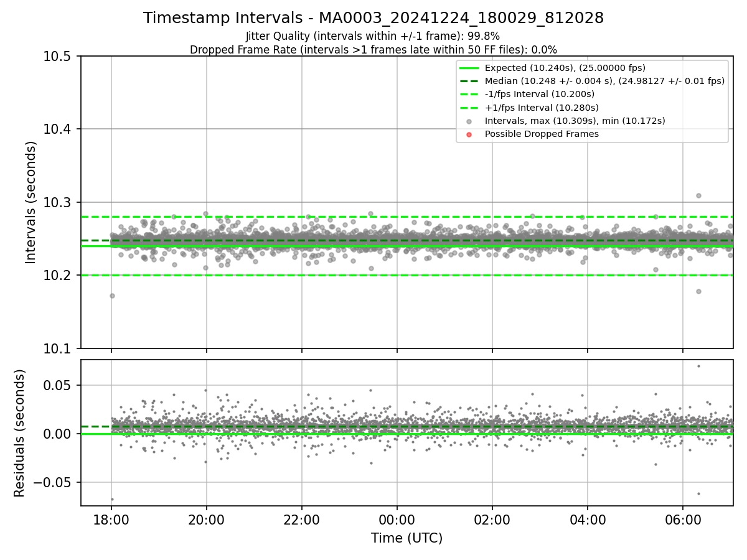
Task: Click the maximum interval outlier point near 10.309s
Action: [x=698, y=195]
